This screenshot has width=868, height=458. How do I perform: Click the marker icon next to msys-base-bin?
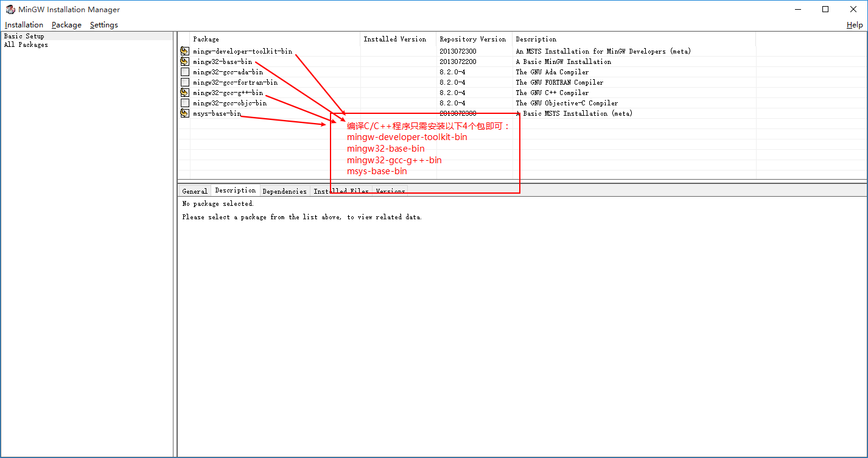coord(184,113)
